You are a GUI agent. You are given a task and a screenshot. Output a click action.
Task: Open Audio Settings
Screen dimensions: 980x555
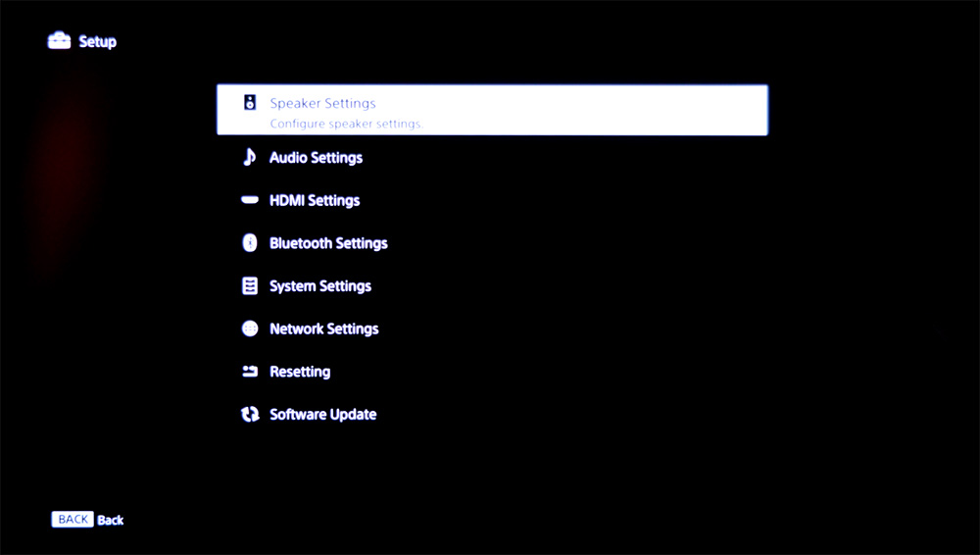(316, 158)
